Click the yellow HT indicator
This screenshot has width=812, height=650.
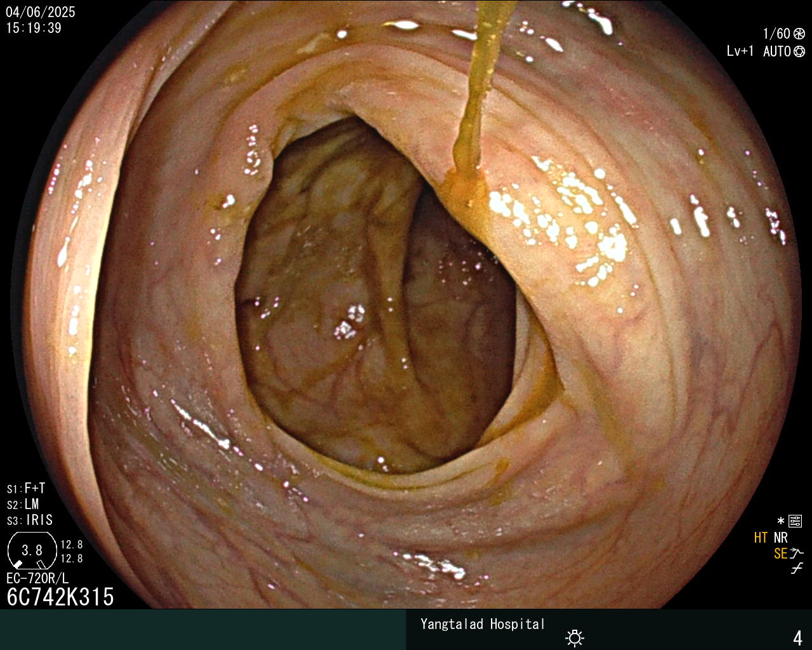click(x=761, y=538)
